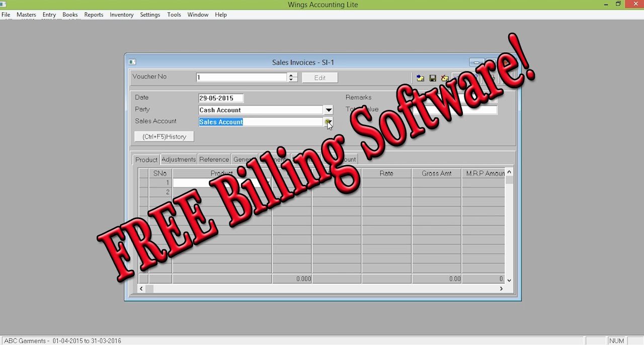Screen dimensions: 644x345
Task: Click the Rate column header
Action: [x=386, y=173]
